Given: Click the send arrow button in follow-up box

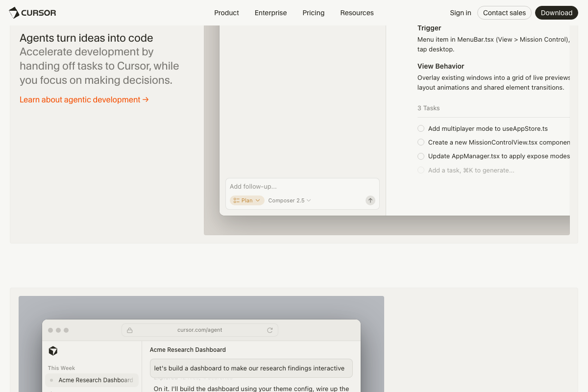Looking at the screenshot, I should [x=370, y=200].
